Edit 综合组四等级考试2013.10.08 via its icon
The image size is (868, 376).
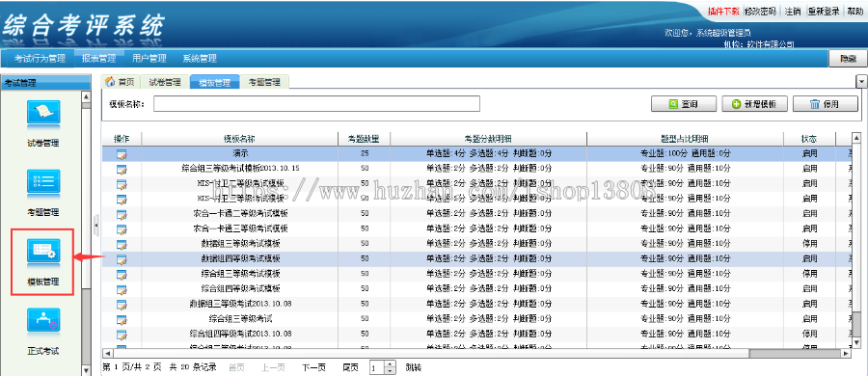click(122, 334)
